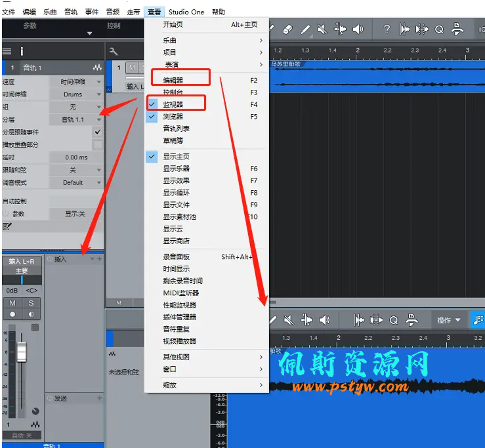The image size is (485, 448).
Task: Open the track list icon above the inspector
Action: point(7,51)
